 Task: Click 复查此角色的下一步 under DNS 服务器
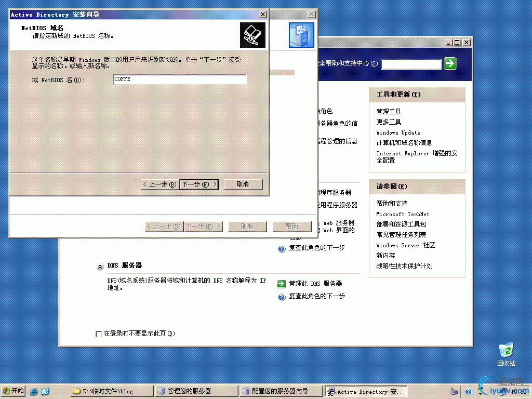point(317,296)
